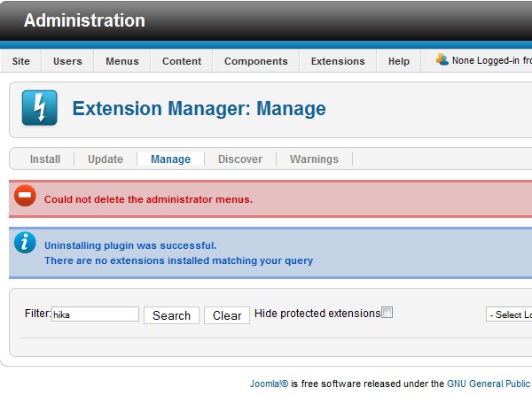Toggle Hide protected extensions checkbox
Screen dimensions: 532x411
387,313
